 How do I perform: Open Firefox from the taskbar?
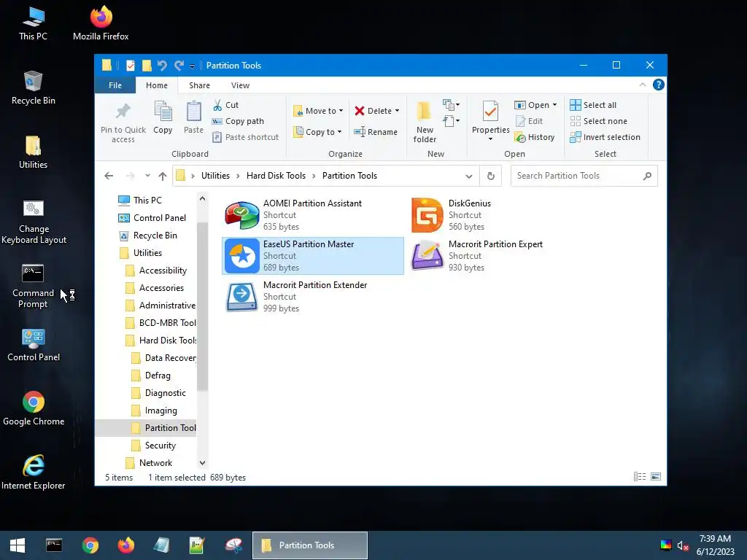126,545
